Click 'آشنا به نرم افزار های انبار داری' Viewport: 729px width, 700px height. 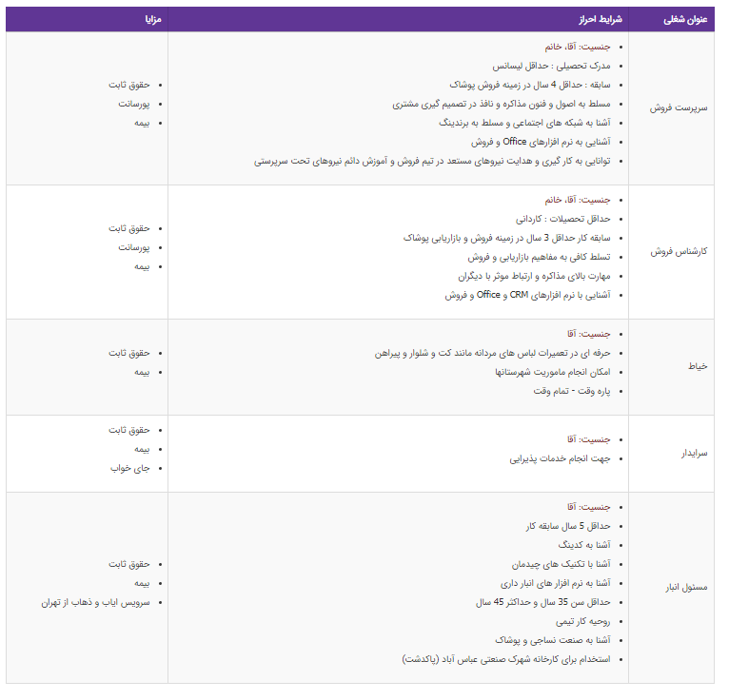coord(556,583)
